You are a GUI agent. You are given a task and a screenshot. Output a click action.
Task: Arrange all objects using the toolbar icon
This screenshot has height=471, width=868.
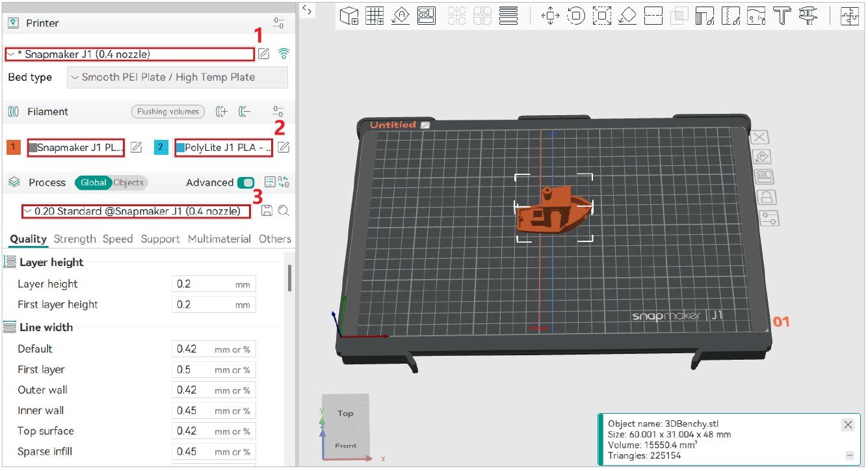coord(427,15)
